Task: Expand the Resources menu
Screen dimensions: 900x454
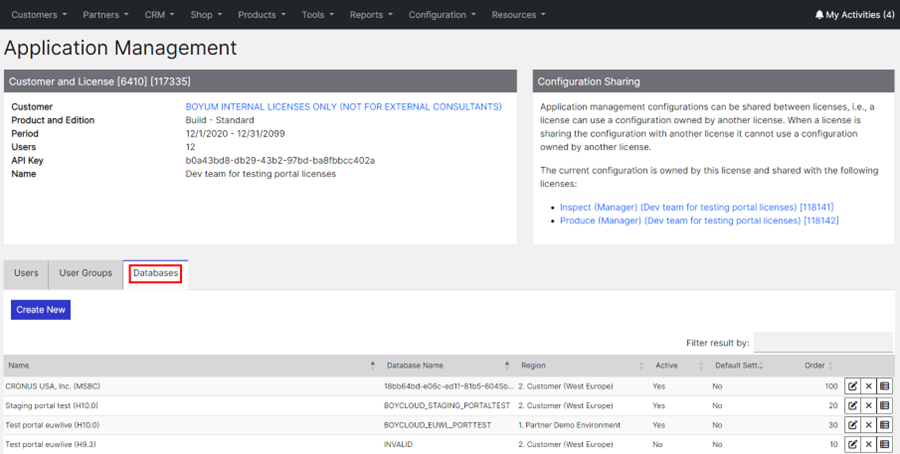Action: coord(518,15)
